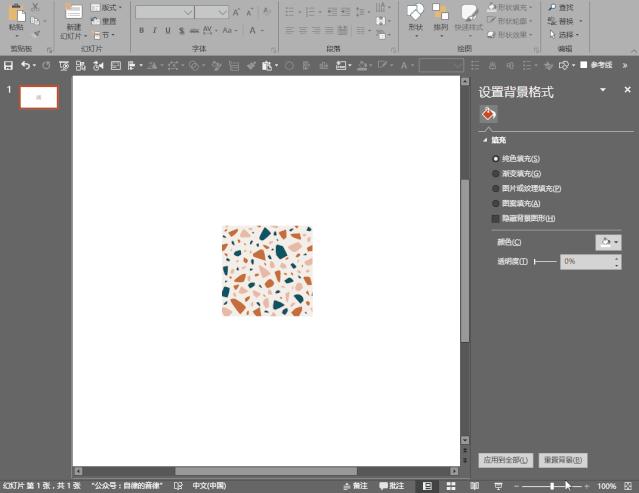The height and width of the screenshot is (493, 639).
Task: Open Format Background pane options arrow
Action: 603,90
